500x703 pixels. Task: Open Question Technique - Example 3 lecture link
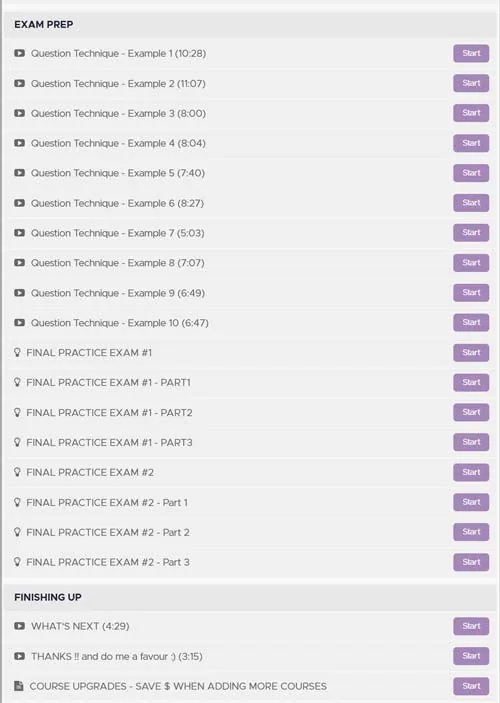(118, 113)
